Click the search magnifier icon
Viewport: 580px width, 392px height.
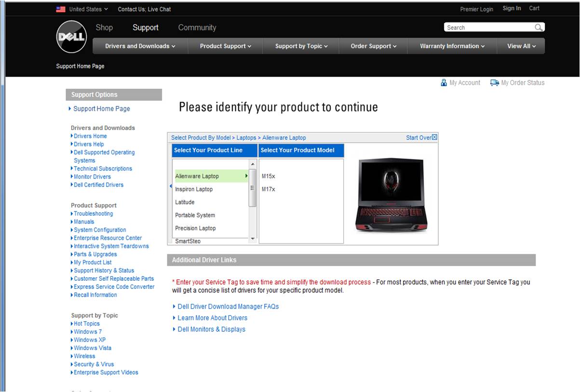point(539,27)
